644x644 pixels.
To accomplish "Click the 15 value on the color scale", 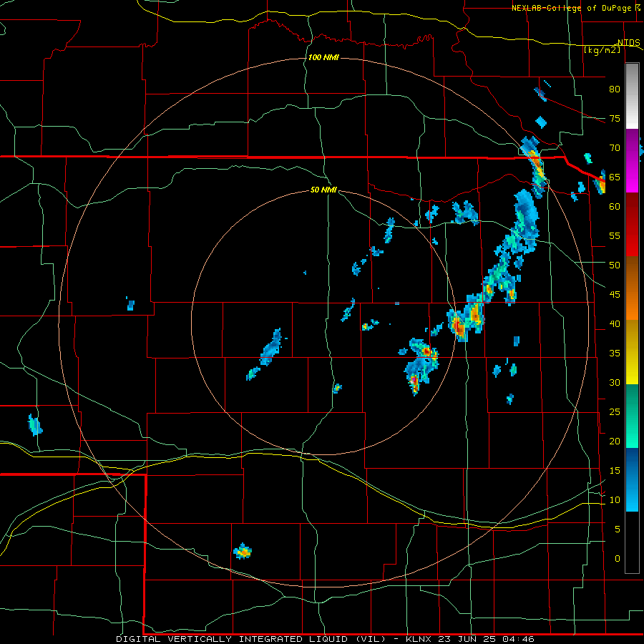I will pos(615,470).
